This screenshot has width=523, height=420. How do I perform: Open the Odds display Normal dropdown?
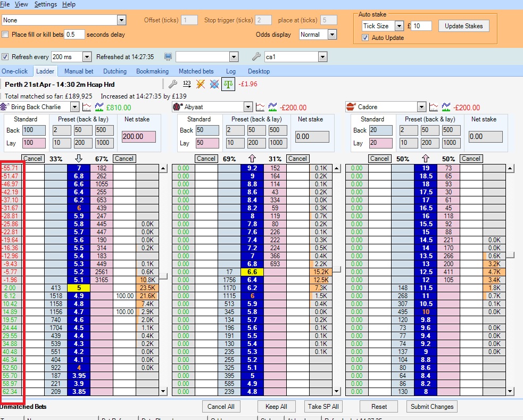(x=332, y=35)
